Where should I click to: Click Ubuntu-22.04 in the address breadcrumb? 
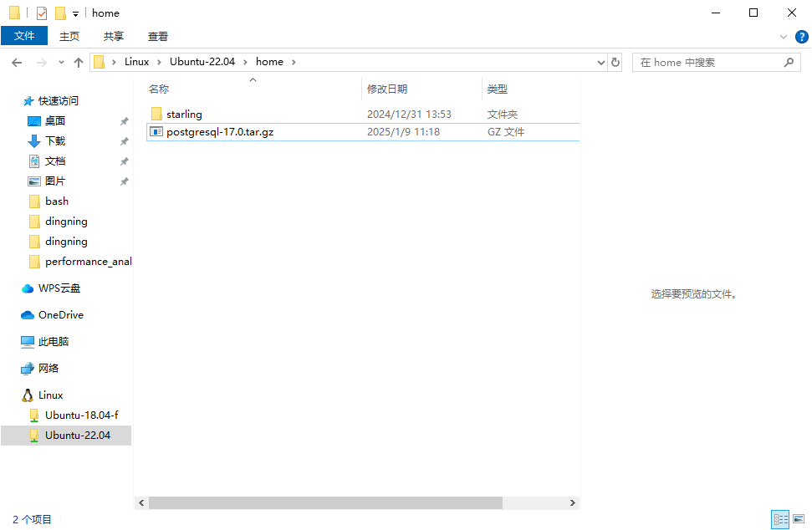202,62
